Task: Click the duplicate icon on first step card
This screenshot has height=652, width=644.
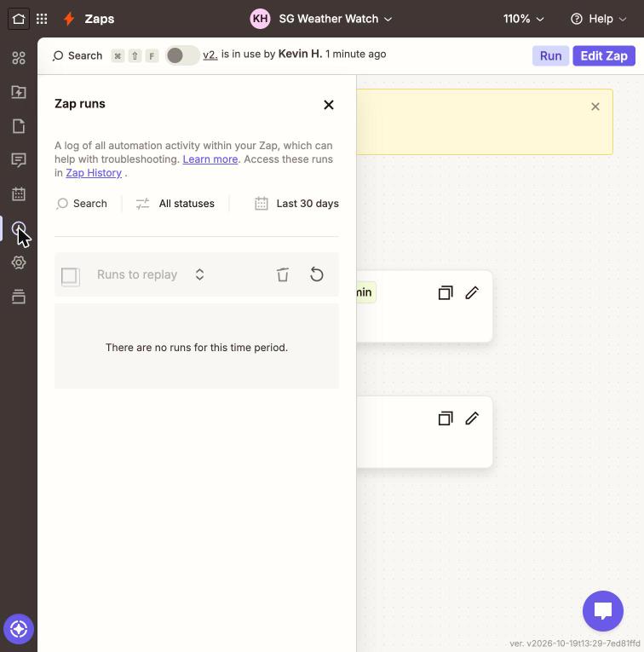Action: pos(446,292)
